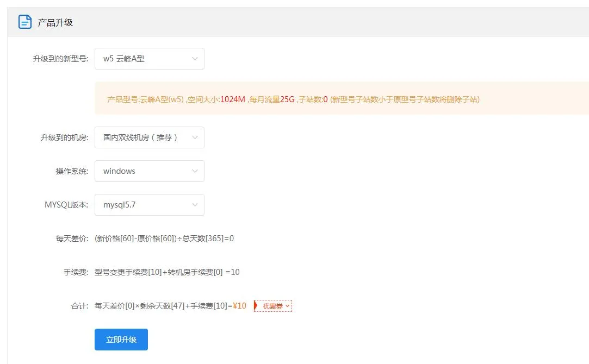Expand the MYSQL版本 dropdown showing mysql5.7

click(x=150, y=205)
